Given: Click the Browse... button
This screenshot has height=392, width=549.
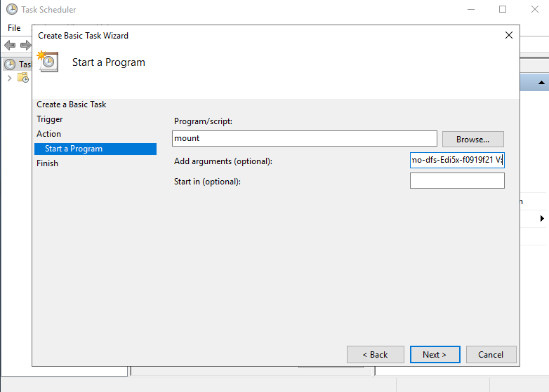Looking at the screenshot, I should 472,139.
